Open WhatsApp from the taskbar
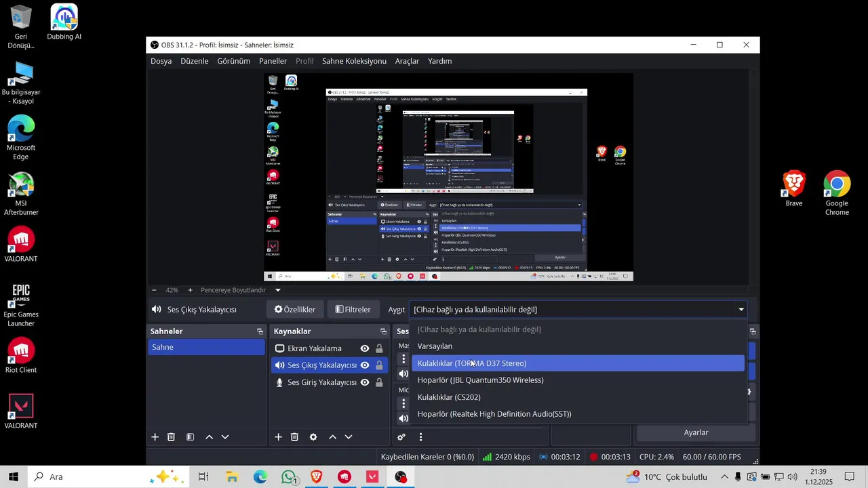The image size is (868, 488). coord(289,476)
